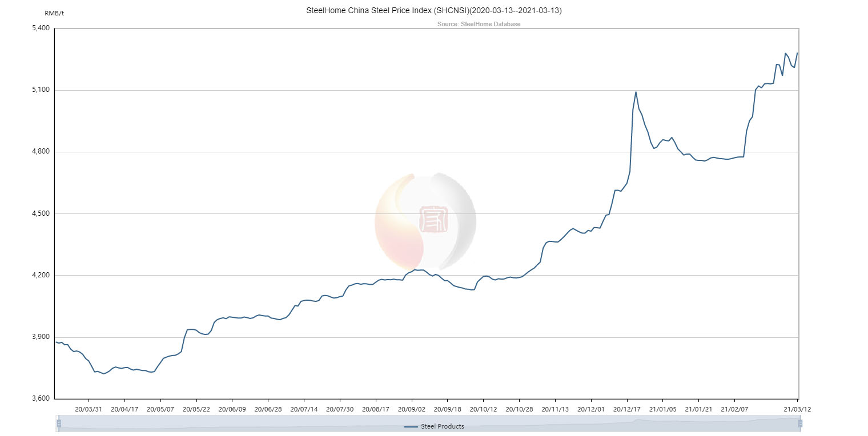
Task: Click the 20/05/07 date label
Action: point(160,409)
